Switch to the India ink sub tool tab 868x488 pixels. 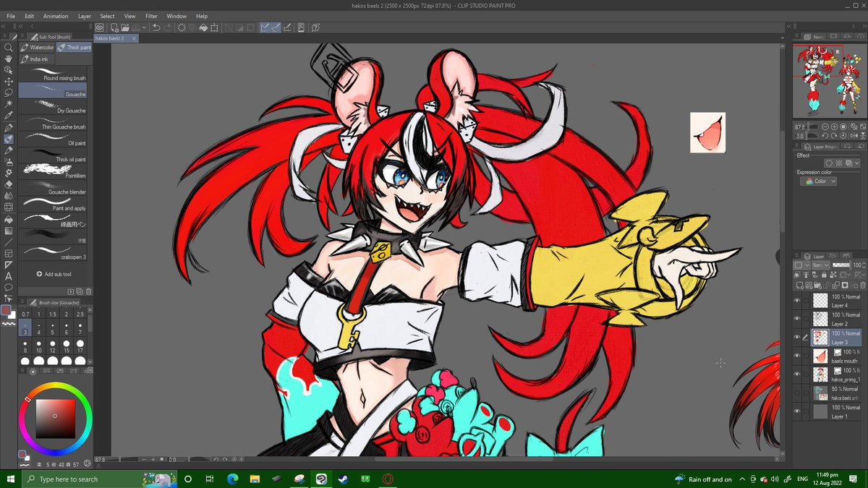coord(37,59)
